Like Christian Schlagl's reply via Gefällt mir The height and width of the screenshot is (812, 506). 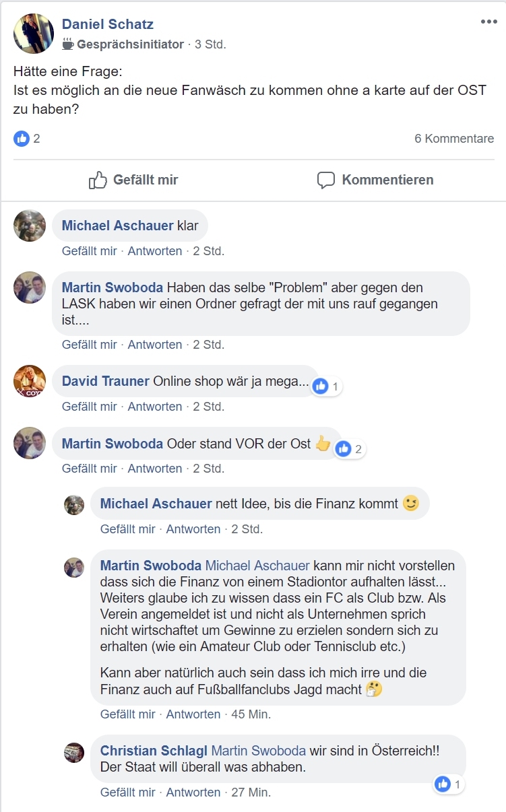(x=128, y=792)
